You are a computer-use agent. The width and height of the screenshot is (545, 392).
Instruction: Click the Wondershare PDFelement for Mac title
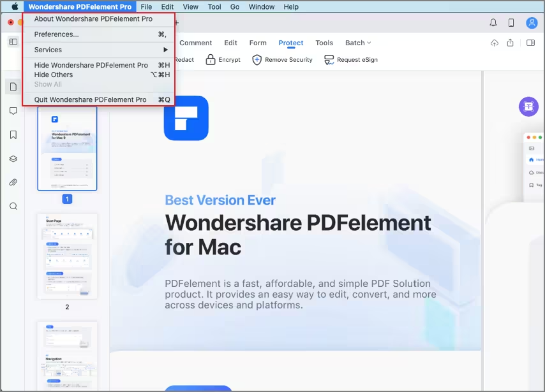[x=298, y=235]
